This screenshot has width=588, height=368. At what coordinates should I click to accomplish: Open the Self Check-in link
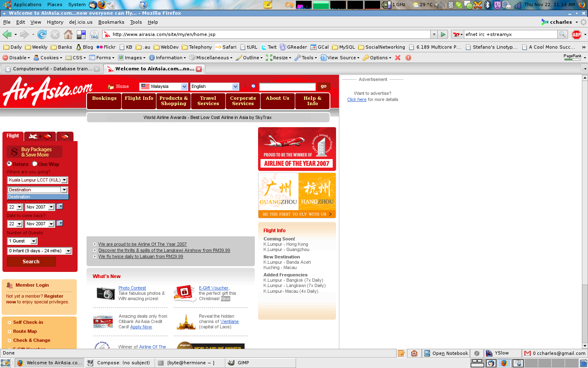(28, 322)
